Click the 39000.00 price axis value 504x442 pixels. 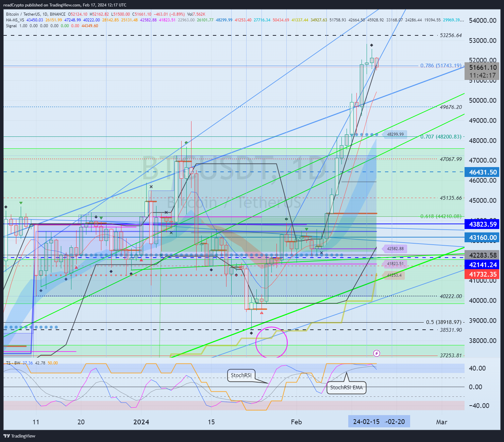click(483, 321)
